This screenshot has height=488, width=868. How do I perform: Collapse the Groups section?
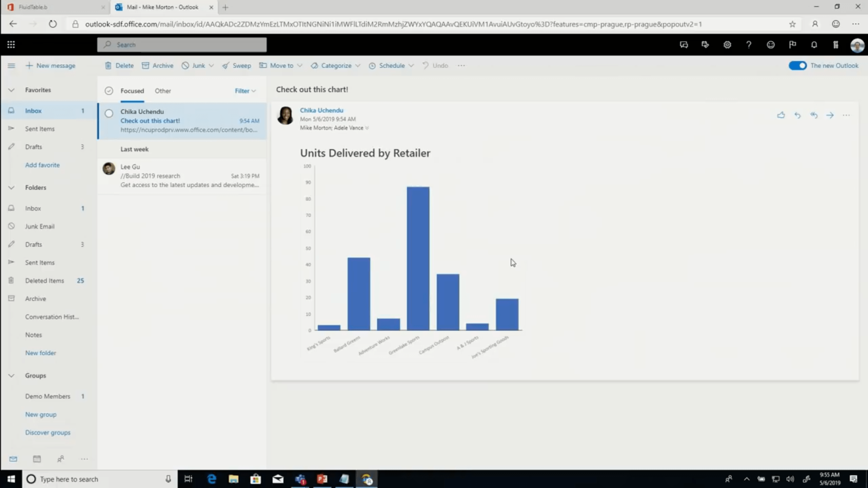click(x=11, y=375)
